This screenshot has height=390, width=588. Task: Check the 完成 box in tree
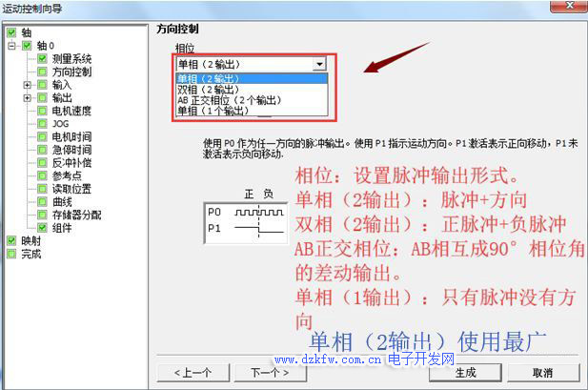11,255
